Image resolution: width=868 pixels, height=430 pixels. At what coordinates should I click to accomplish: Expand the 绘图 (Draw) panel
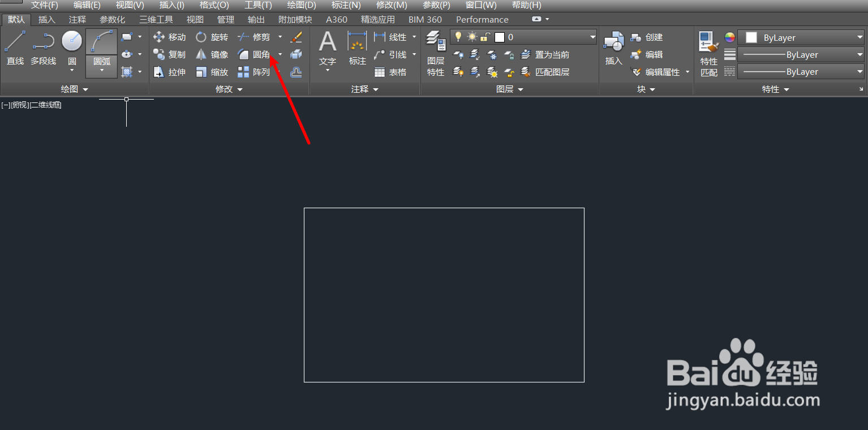coord(75,89)
